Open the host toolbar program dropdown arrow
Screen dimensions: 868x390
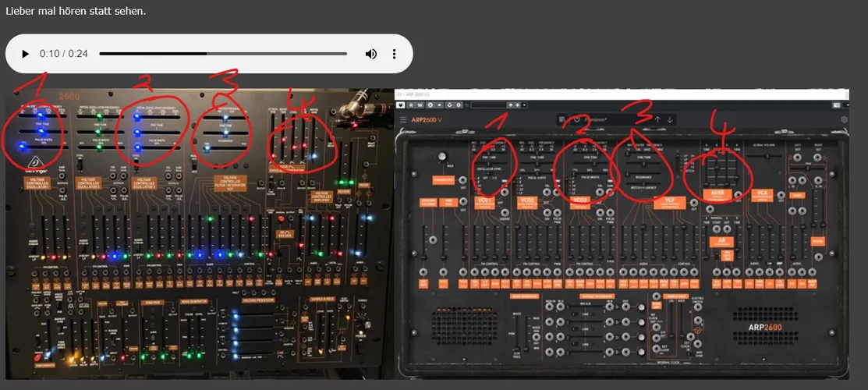pyautogui.click(x=524, y=105)
